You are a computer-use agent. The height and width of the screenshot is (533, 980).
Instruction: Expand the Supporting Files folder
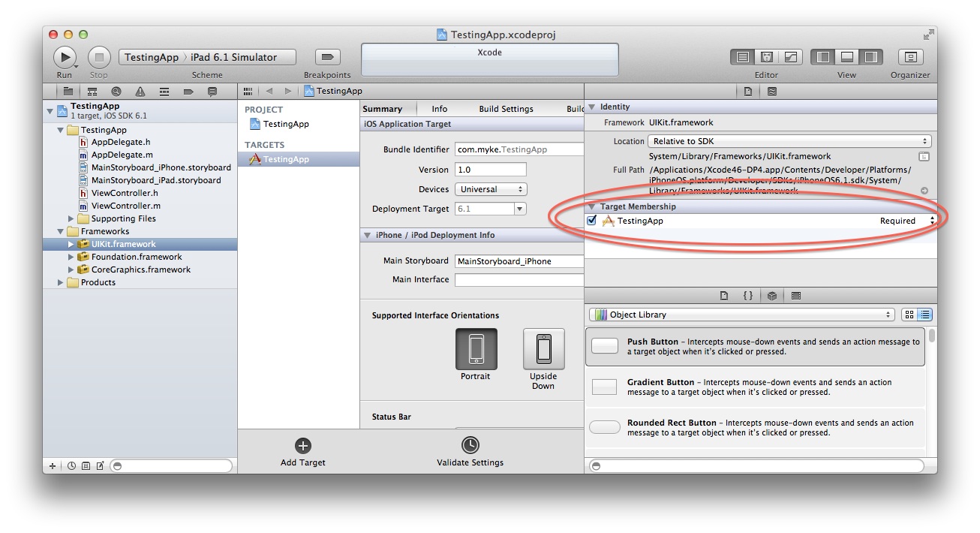point(71,218)
